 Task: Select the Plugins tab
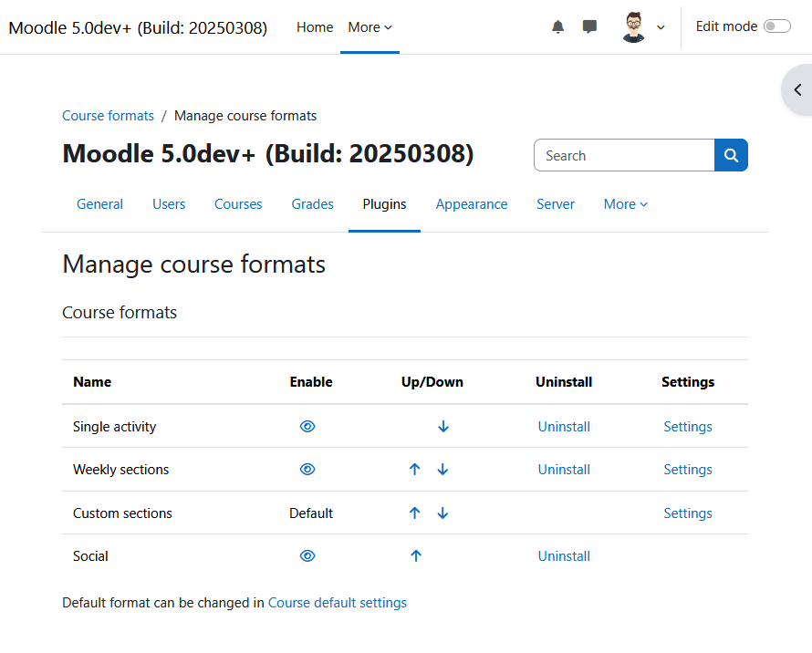[x=384, y=204]
